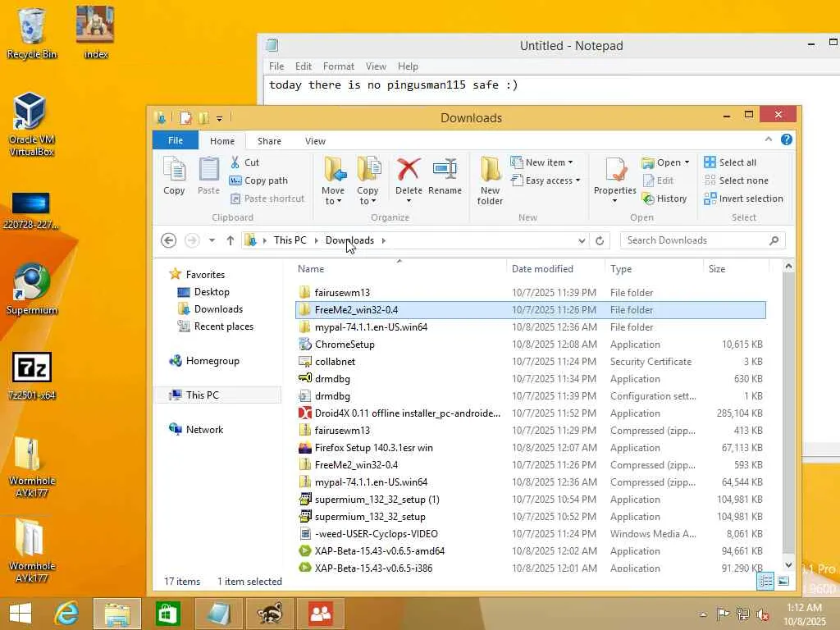
Task: Open recent locations dropdown arrow
Action: [212, 240]
